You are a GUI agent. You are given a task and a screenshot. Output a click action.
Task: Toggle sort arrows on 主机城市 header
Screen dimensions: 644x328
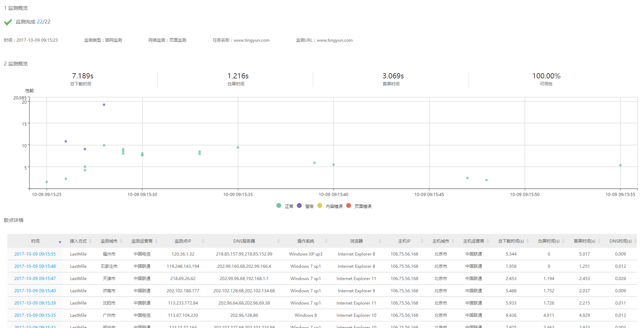coord(453,241)
